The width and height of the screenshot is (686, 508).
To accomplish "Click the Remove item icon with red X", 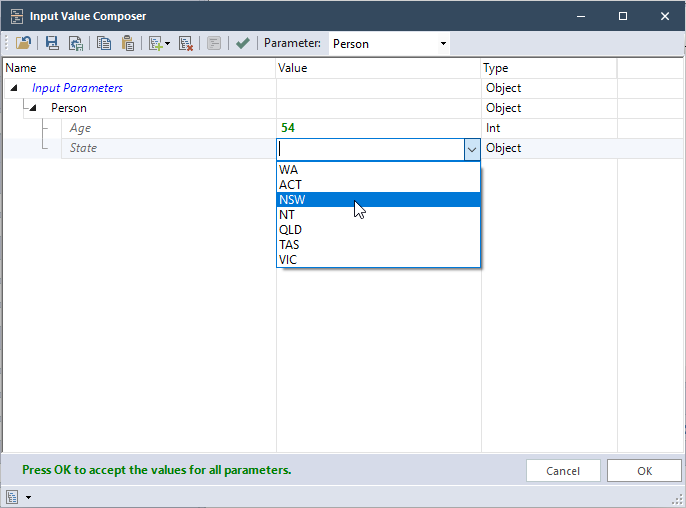I will [x=186, y=43].
